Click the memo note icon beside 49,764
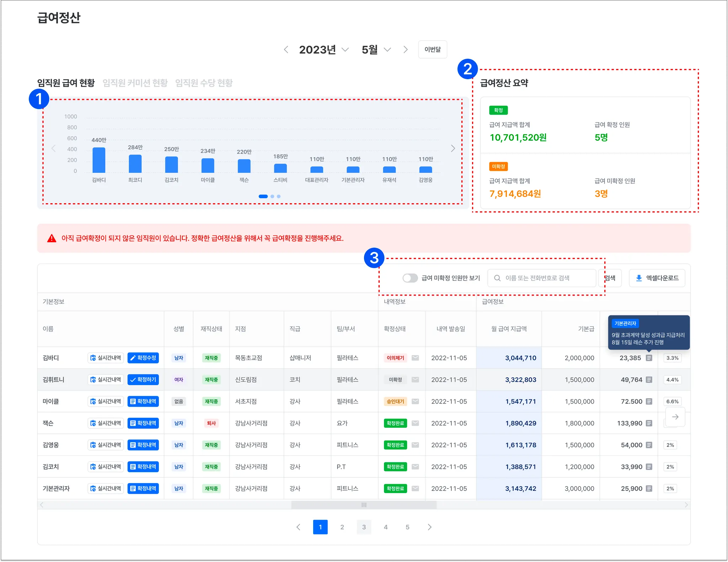Viewport: 728px width, 562px height. click(x=649, y=380)
